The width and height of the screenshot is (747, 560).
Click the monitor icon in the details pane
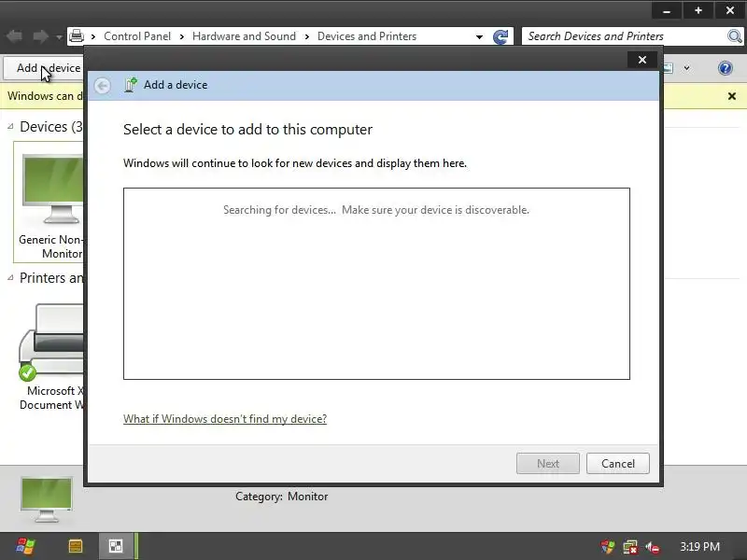pos(46,498)
